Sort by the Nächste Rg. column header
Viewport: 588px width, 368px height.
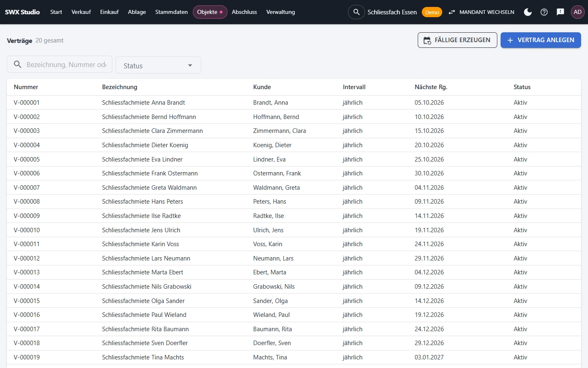coord(431,87)
